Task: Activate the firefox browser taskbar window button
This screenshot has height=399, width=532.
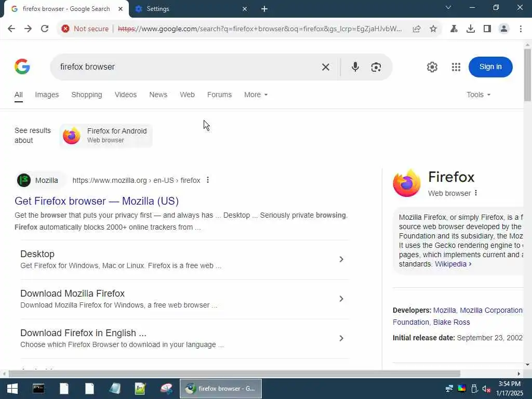Action: [x=220, y=389]
